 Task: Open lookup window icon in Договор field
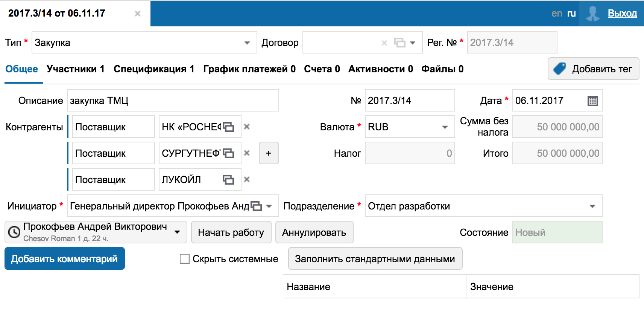pyautogui.click(x=399, y=43)
